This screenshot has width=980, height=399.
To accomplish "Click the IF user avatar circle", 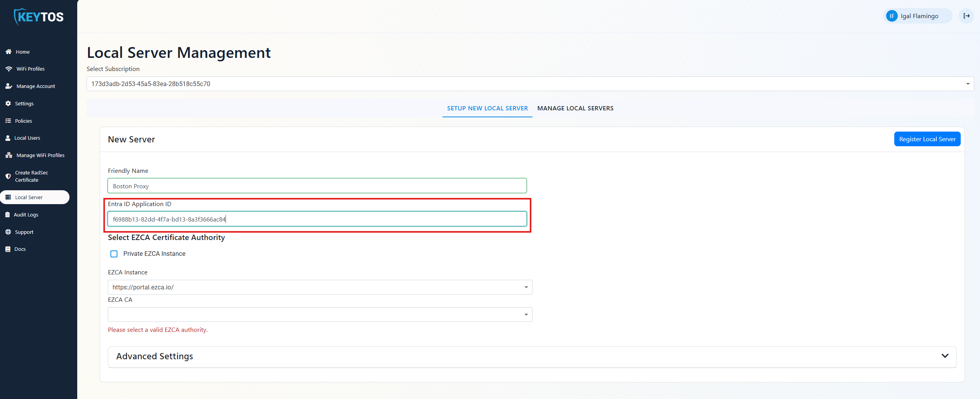I will click(892, 16).
